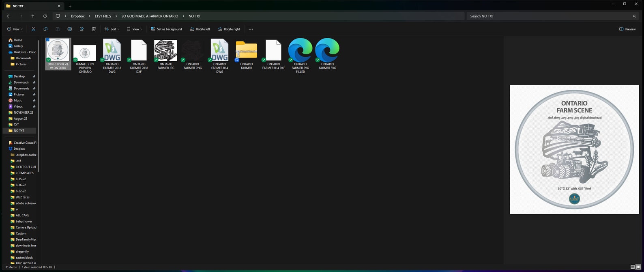Uncheck the selected 0BIFESTYPREVIEW ONTARIO file checkbox
Image resolution: width=644 pixels, height=272 pixels.
(x=48, y=40)
